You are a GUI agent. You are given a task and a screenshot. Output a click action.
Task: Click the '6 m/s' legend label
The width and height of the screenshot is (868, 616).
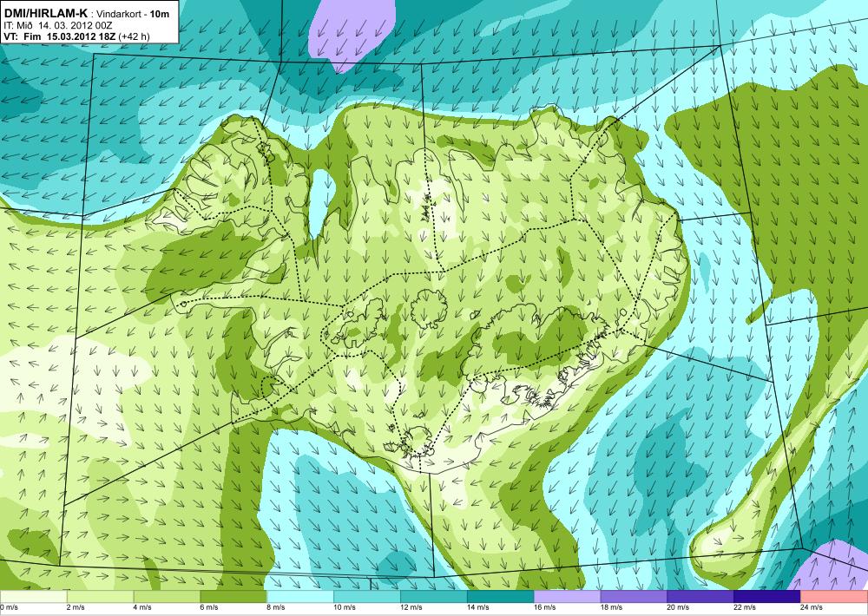(209, 607)
